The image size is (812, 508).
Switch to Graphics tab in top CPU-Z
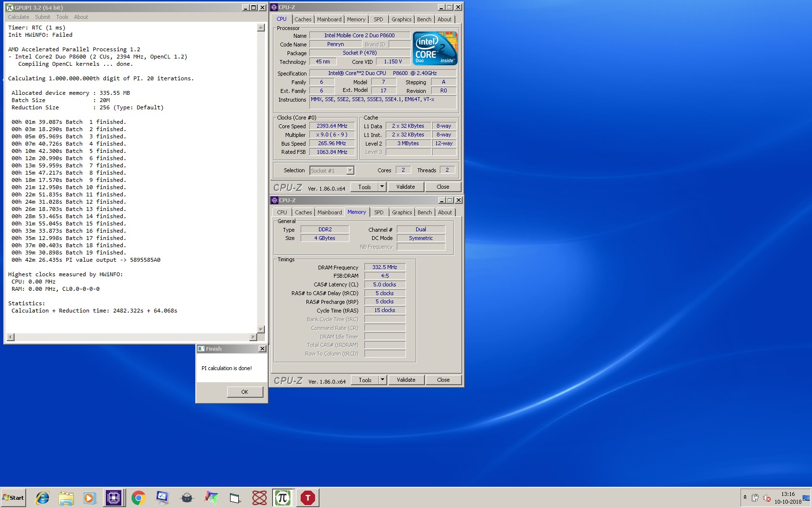pos(402,19)
